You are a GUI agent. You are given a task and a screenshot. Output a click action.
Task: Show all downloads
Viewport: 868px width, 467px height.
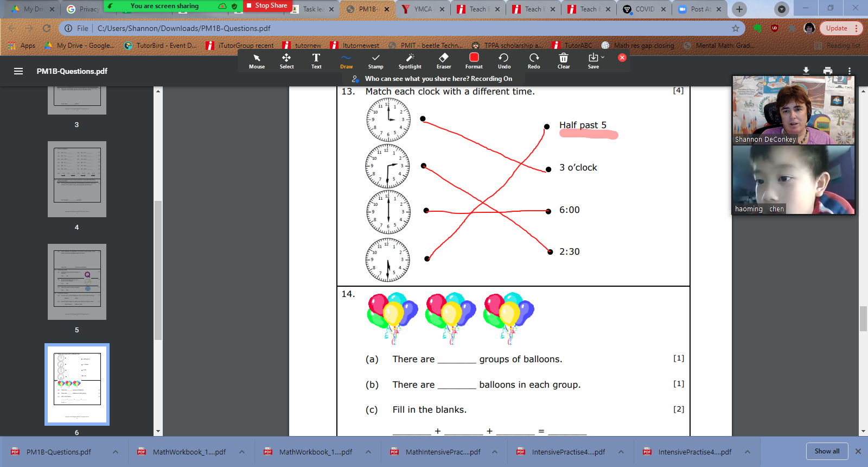[x=827, y=451]
